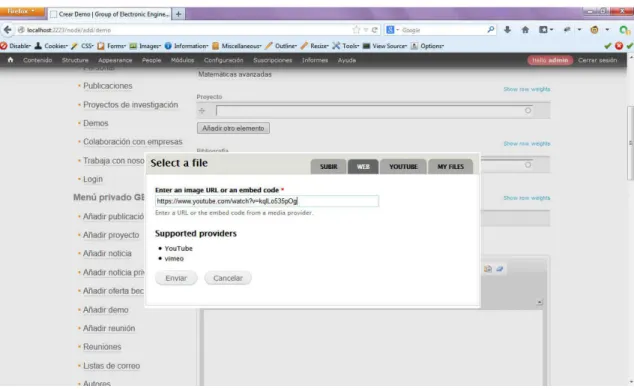Click the editor image insert icon
The width and height of the screenshot is (634, 389).
(488, 269)
